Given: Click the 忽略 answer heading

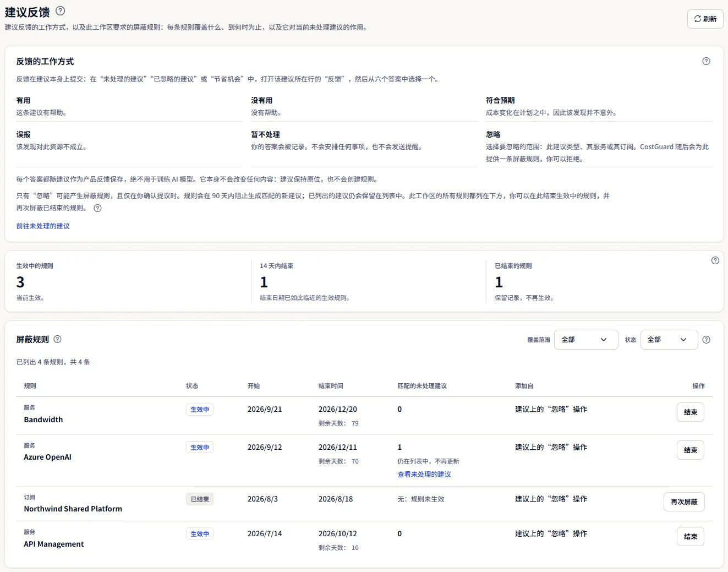Looking at the screenshot, I should tap(493, 135).
